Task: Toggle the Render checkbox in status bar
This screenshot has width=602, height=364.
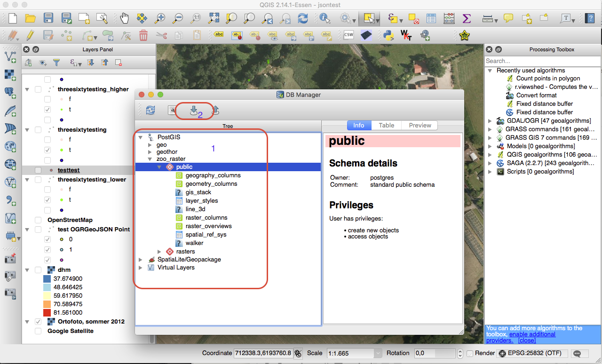Action: (469, 353)
